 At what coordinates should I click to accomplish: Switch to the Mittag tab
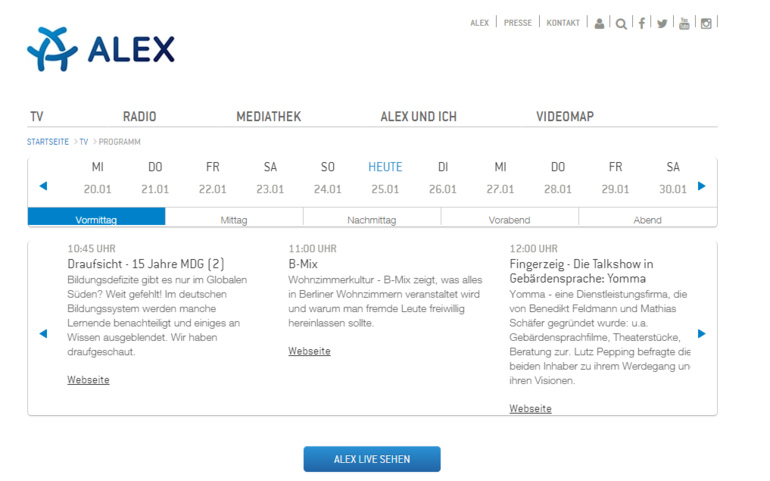pos(234,217)
